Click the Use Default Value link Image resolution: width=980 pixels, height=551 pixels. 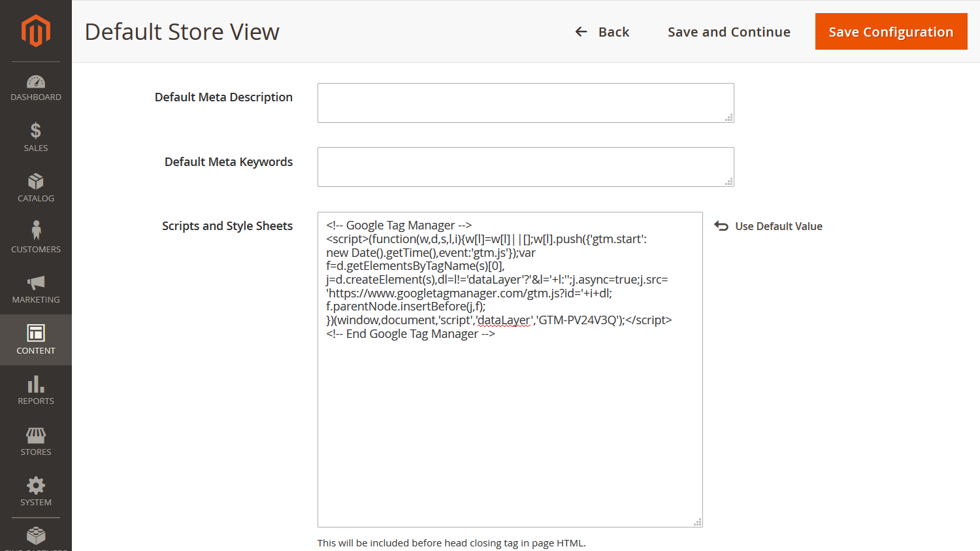click(779, 226)
